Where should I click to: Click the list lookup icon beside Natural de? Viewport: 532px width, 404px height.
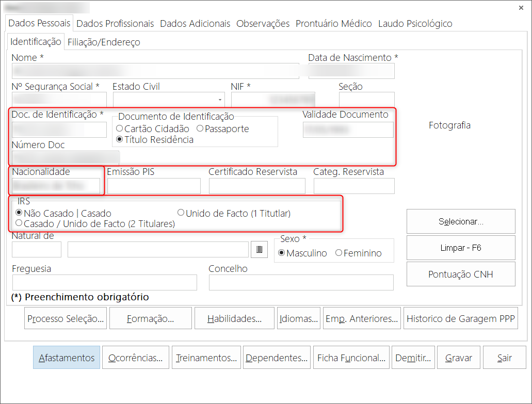[x=259, y=249]
